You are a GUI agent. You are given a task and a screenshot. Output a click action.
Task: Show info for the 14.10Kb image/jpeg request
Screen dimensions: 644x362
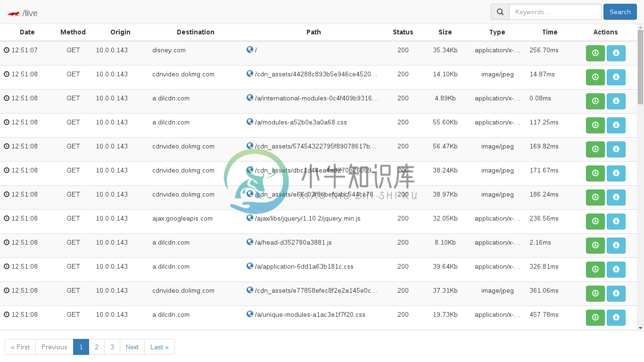click(616, 77)
